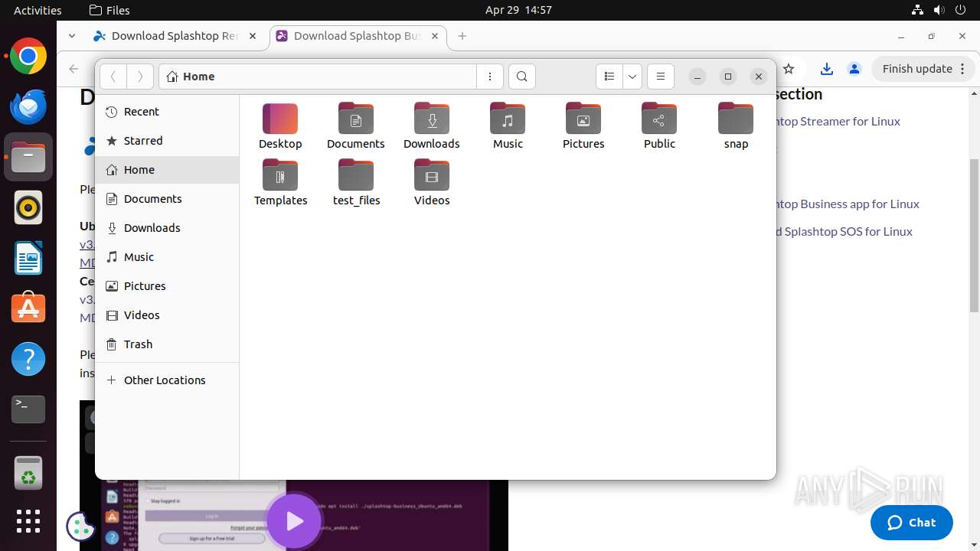Bookmark this page with star icon
The width and height of the screenshot is (980, 551).
click(789, 69)
